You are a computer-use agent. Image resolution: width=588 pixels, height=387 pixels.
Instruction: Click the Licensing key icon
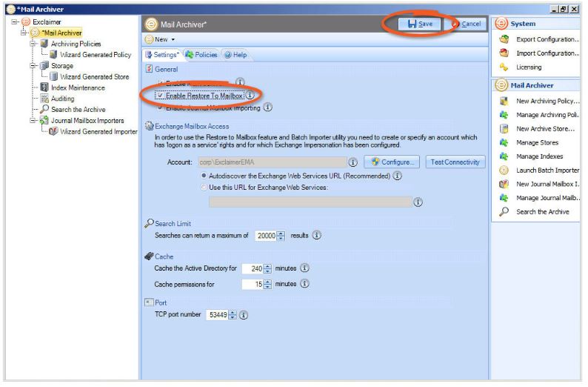click(x=504, y=67)
